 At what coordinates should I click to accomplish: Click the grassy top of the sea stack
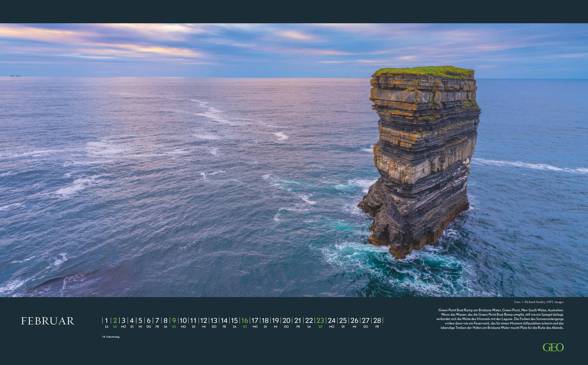pos(424,72)
